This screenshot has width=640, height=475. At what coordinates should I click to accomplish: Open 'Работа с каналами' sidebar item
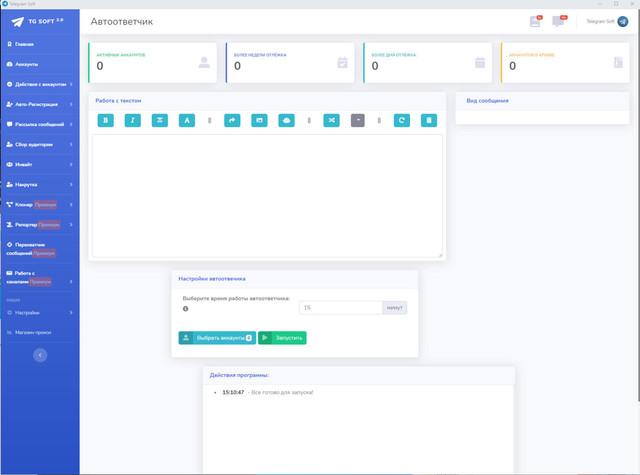40,277
